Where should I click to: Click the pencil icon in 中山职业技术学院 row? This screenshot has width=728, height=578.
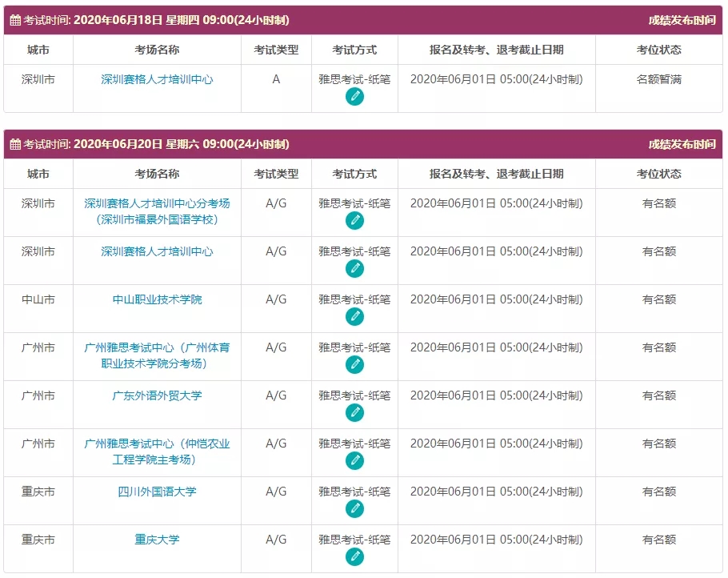354,317
